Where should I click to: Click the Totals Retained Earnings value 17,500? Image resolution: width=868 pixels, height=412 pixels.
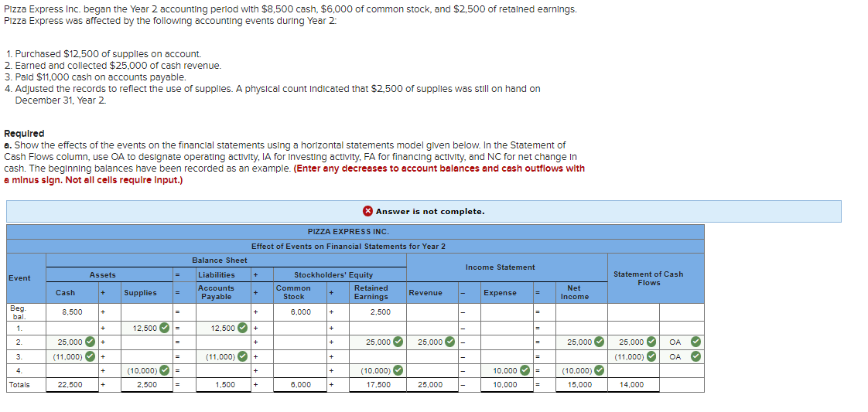380,384
